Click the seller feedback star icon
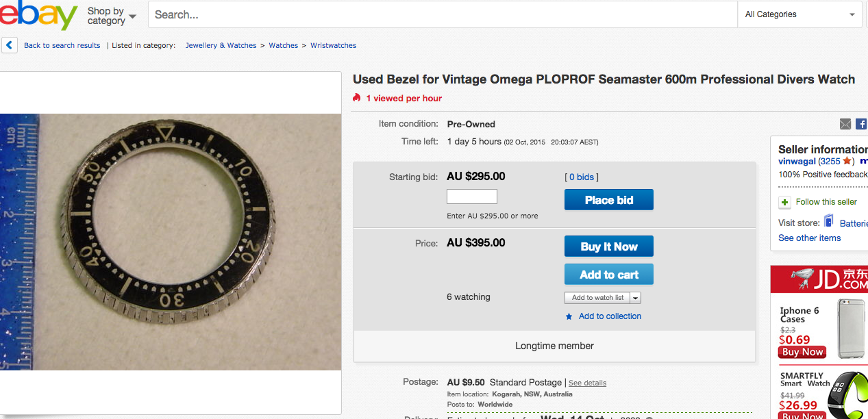Image resolution: width=868 pixels, height=419 pixels. tap(847, 161)
